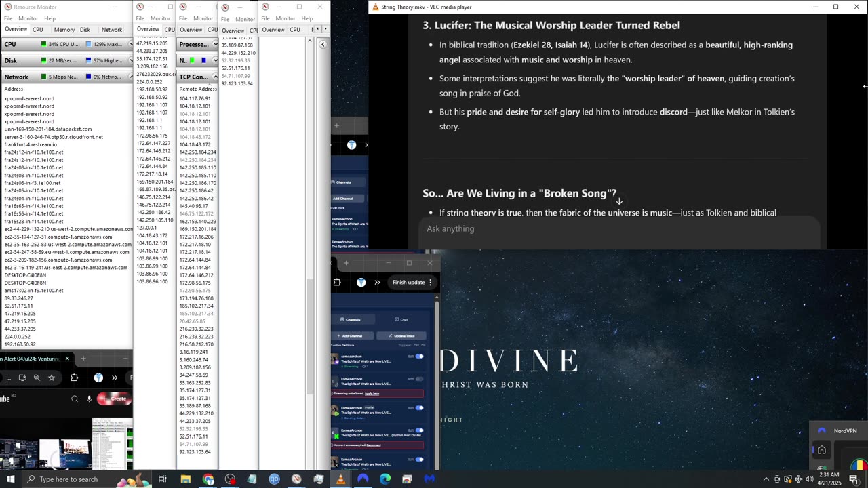This screenshot has width=868, height=488.
Task: Toggle the bottom EamesArchon channel switch
Action: 419,459
